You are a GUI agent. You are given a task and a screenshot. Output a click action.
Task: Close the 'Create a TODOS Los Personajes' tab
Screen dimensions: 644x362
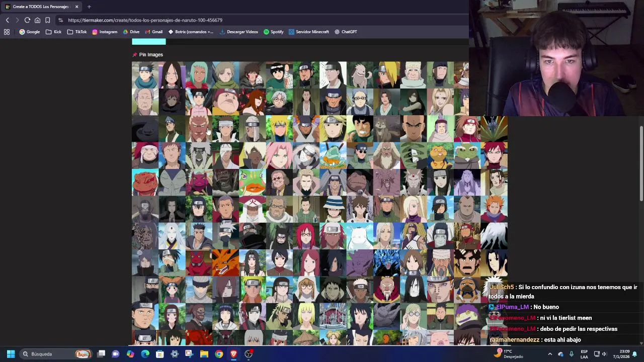[x=76, y=7]
